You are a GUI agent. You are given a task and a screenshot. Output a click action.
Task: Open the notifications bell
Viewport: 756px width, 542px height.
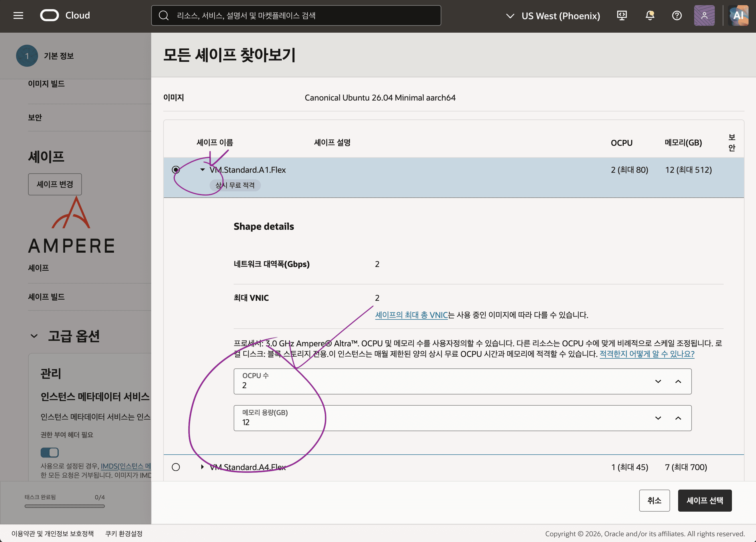pos(650,15)
